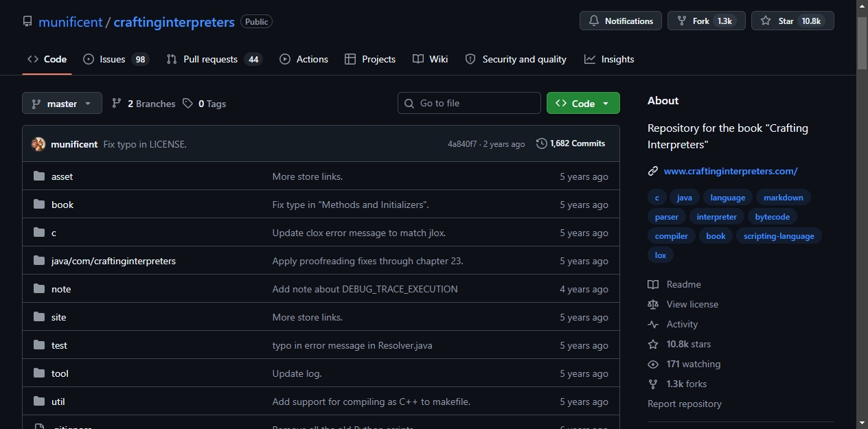
Task: Select the scripting-language topic tag
Action: [779, 236]
